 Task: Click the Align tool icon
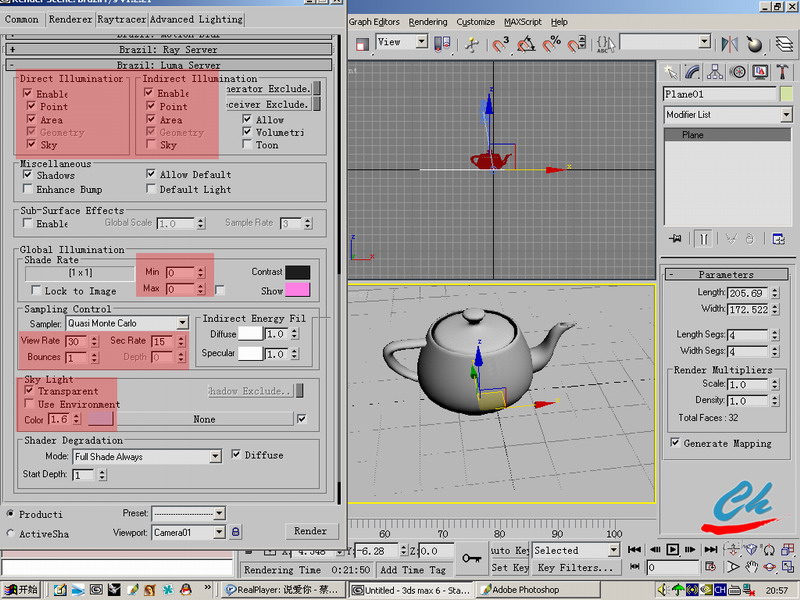(755, 44)
